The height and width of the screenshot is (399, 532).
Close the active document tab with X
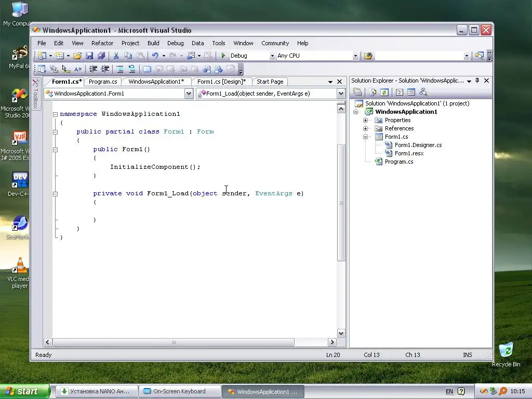(340, 82)
